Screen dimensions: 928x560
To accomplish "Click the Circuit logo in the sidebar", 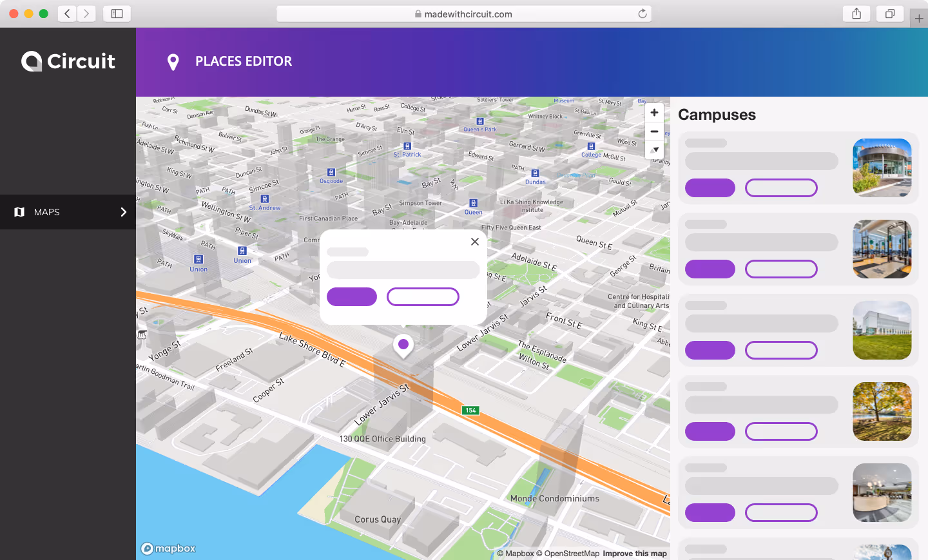I will (x=68, y=61).
